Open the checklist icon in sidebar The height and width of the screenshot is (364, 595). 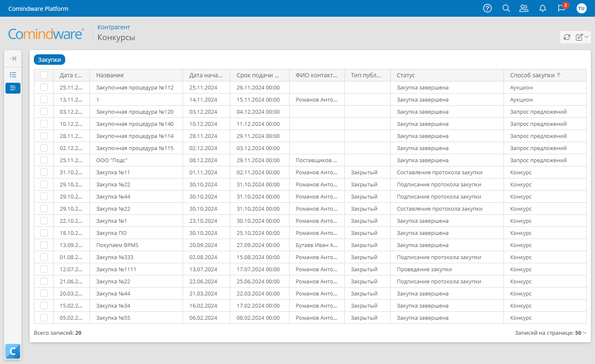point(13,75)
